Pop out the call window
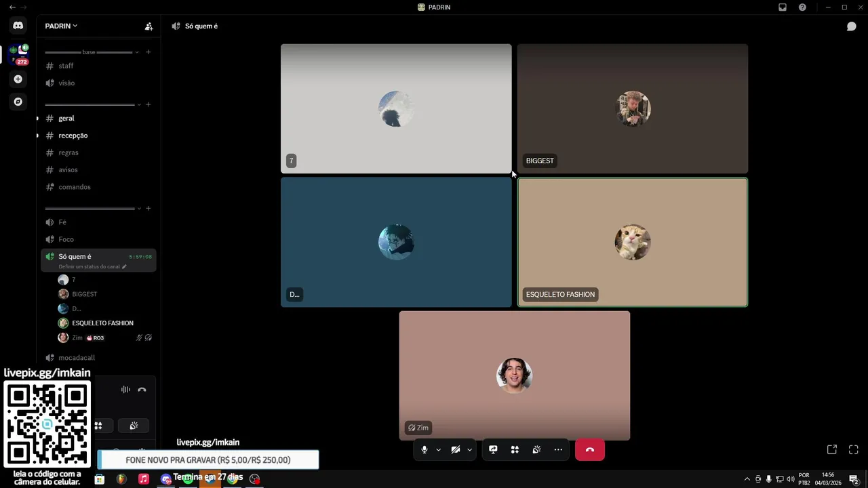 pyautogui.click(x=832, y=449)
